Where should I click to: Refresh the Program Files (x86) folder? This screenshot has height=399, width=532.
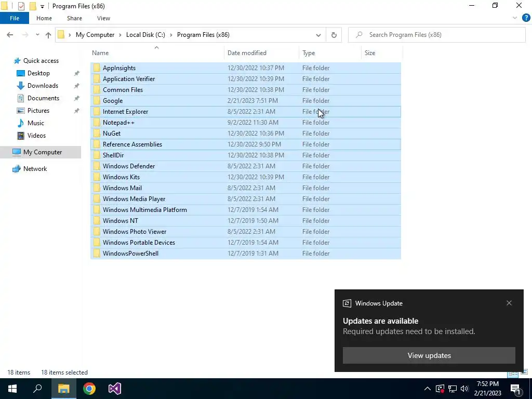click(334, 35)
